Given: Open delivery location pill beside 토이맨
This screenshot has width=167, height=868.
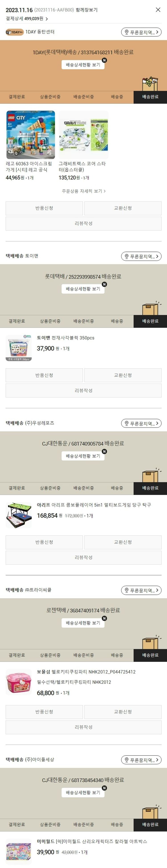Looking at the screenshot, I should coord(141,256).
